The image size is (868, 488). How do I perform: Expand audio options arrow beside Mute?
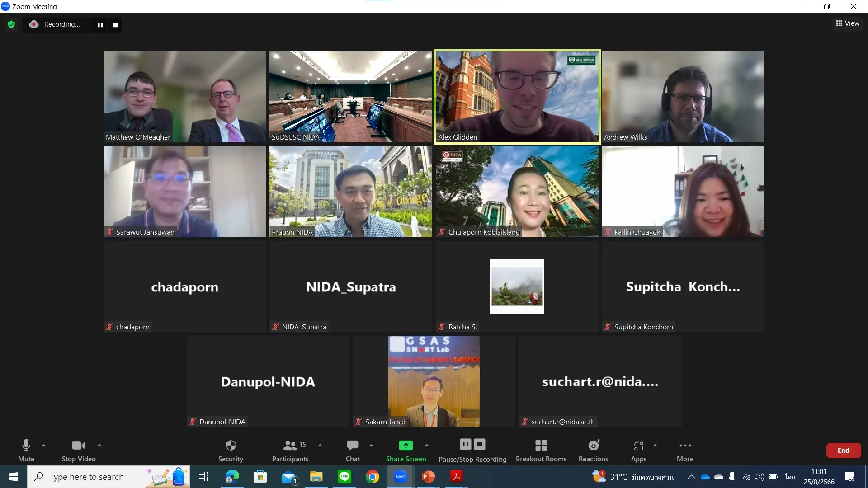(44, 446)
